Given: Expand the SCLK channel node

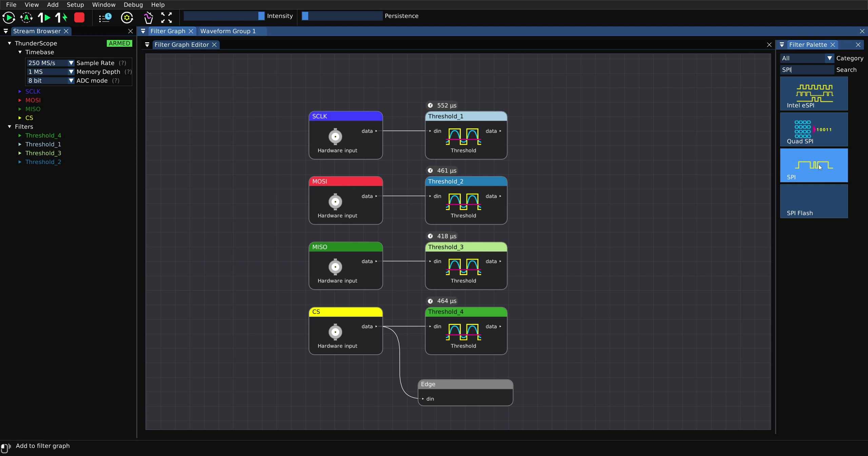Looking at the screenshot, I should 20,91.
